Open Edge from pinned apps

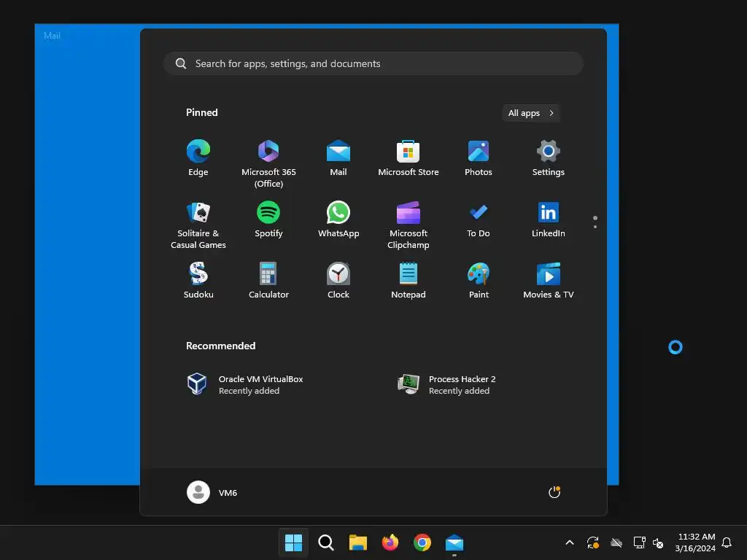(x=198, y=158)
